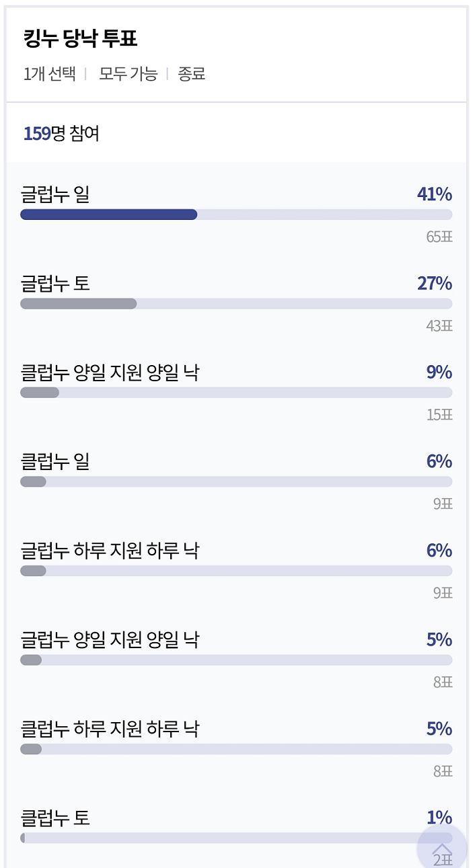The image size is (471, 868).
Task: Select the 클럽누 토 option with 27%
Action: tap(55, 284)
